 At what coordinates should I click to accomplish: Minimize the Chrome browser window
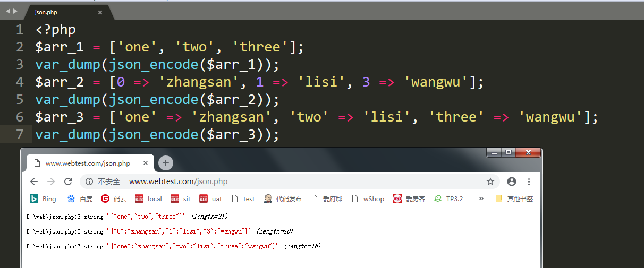click(x=494, y=153)
